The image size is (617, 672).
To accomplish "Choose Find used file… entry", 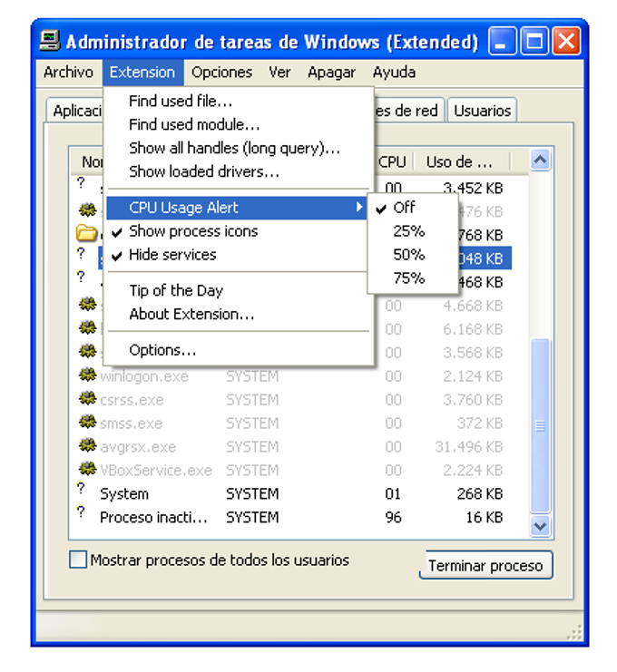I will (238, 102).
